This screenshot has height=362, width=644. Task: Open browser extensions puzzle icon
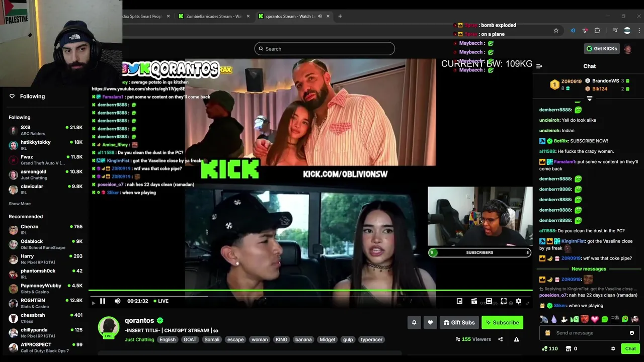597,31
